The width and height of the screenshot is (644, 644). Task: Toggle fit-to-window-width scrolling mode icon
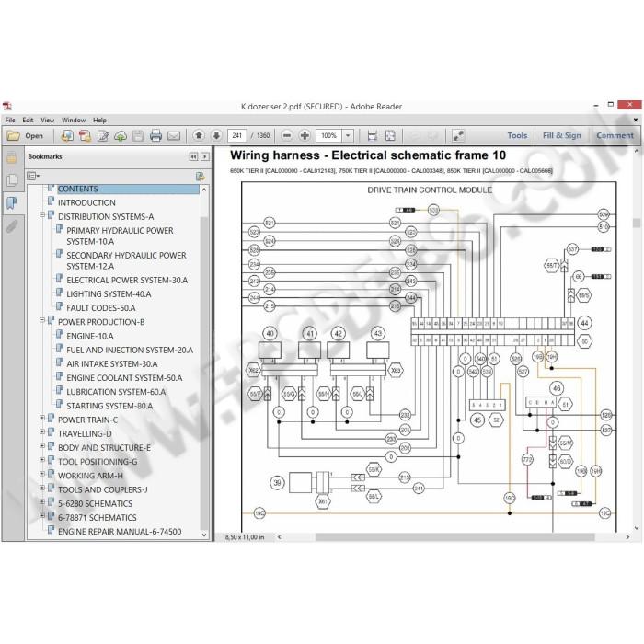[373, 135]
